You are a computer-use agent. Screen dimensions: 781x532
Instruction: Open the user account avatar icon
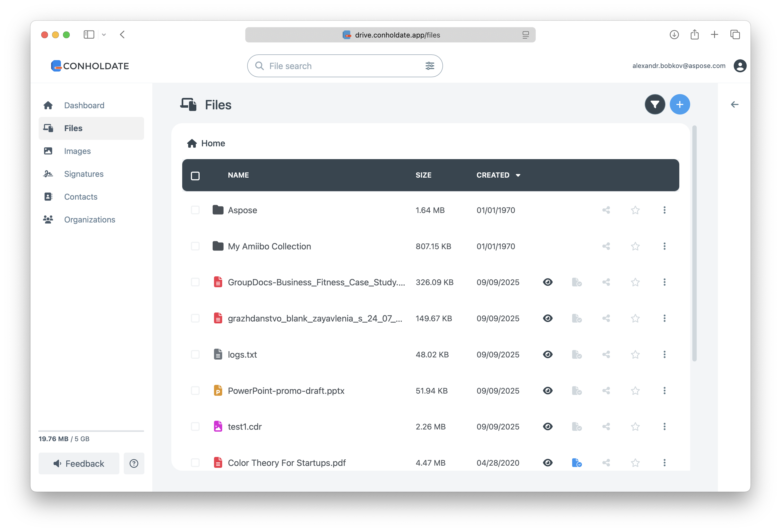pyautogui.click(x=740, y=66)
